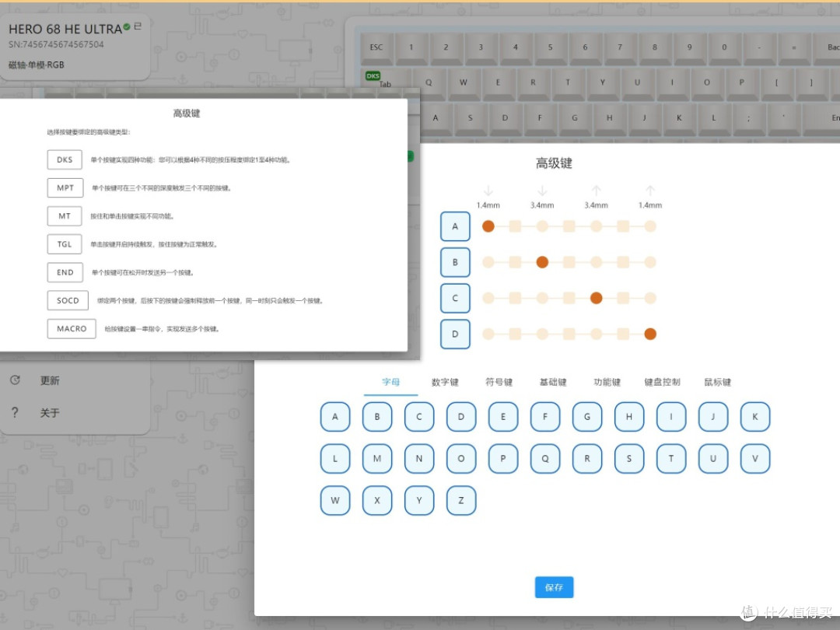
Task: Select DKS slot D key box
Action: (x=455, y=334)
